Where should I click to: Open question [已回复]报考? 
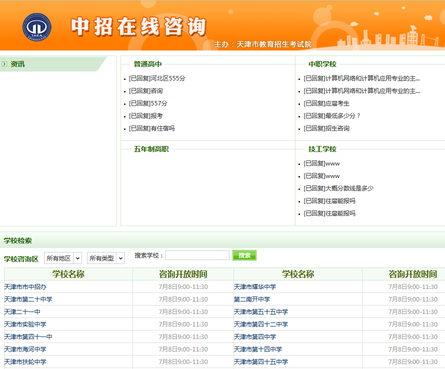tap(146, 116)
